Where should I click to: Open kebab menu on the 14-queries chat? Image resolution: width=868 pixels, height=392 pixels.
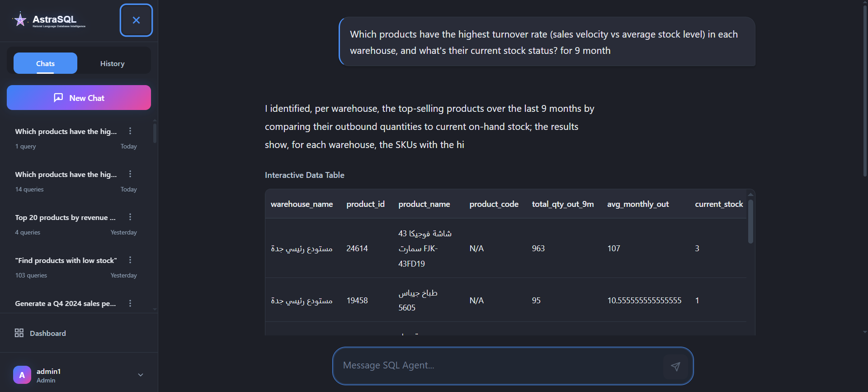pyautogui.click(x=130, y=173)
